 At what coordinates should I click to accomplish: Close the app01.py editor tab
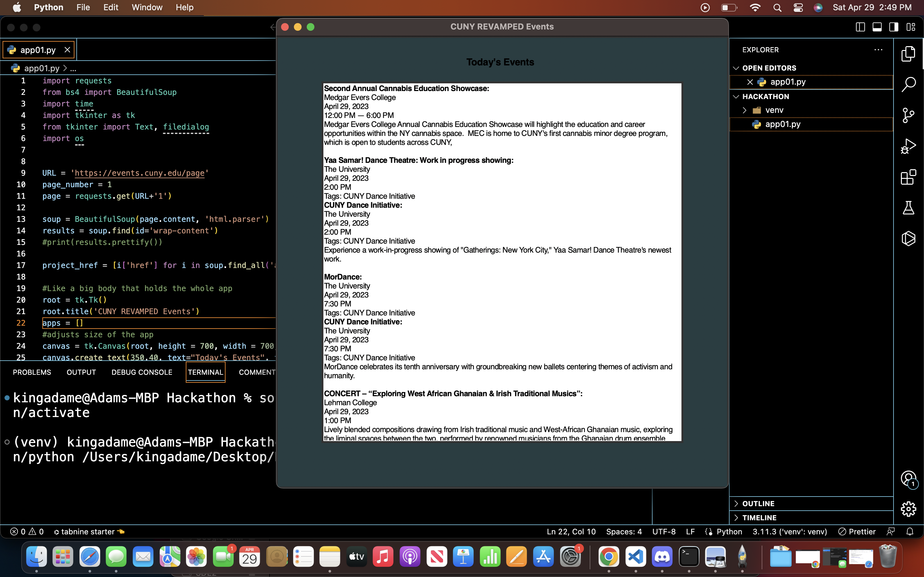pyautogui.click(x=67, y=50)
